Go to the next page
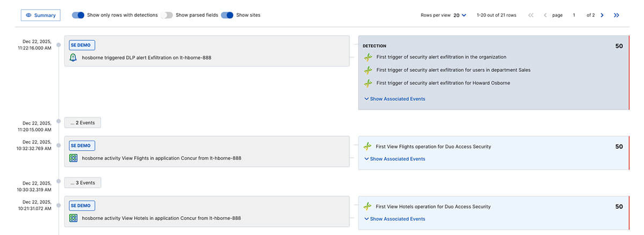Screen dimensions: 644x235 (602, 15)
